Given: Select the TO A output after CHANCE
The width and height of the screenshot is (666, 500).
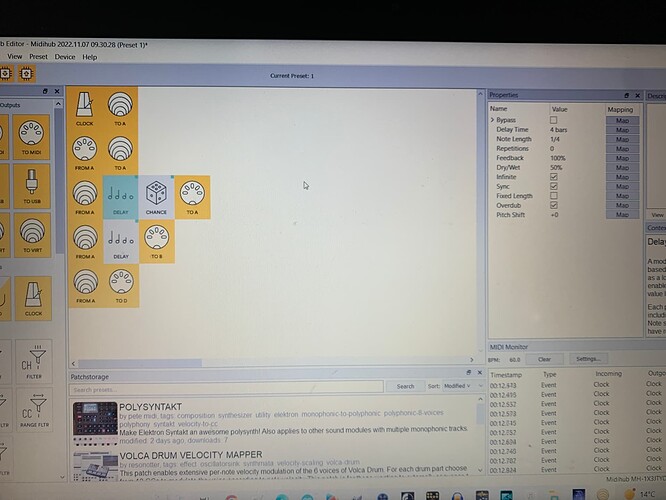Looking at the screenshot, I should click(x=192, y=197).
